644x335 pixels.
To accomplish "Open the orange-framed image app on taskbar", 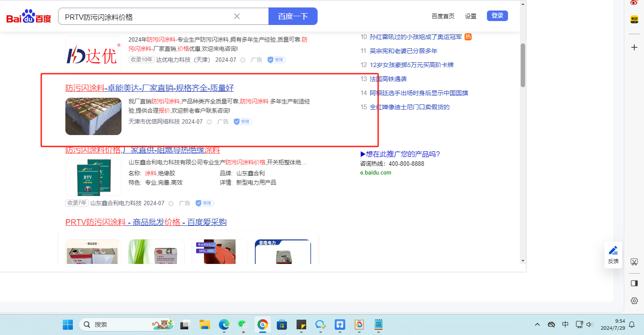I will pyautogui.click(x=359, y=324).
